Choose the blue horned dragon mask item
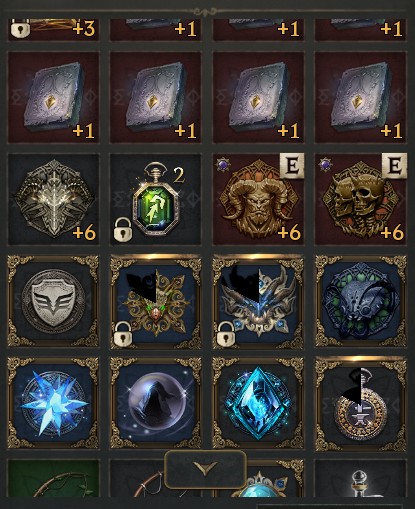 click(x=258, y=301)
